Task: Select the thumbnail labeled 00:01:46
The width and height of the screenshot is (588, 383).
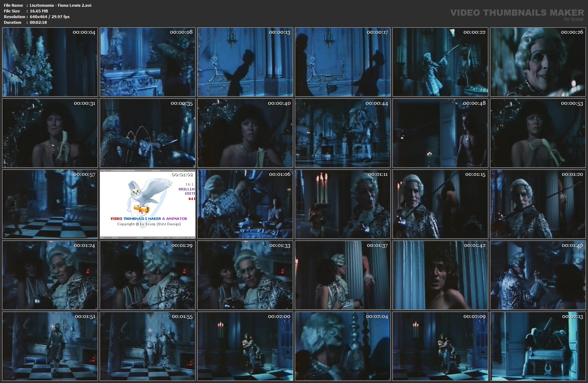Action: click(538, 275)
